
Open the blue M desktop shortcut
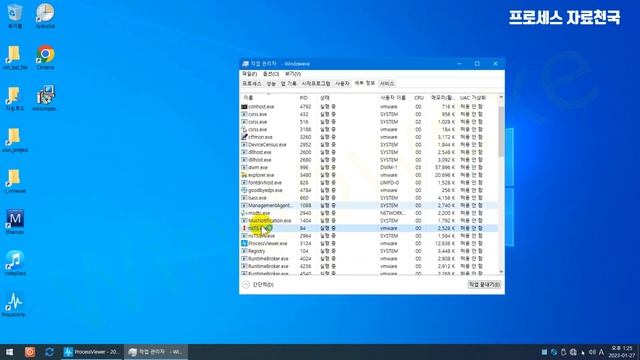click(x=15, y=222)
